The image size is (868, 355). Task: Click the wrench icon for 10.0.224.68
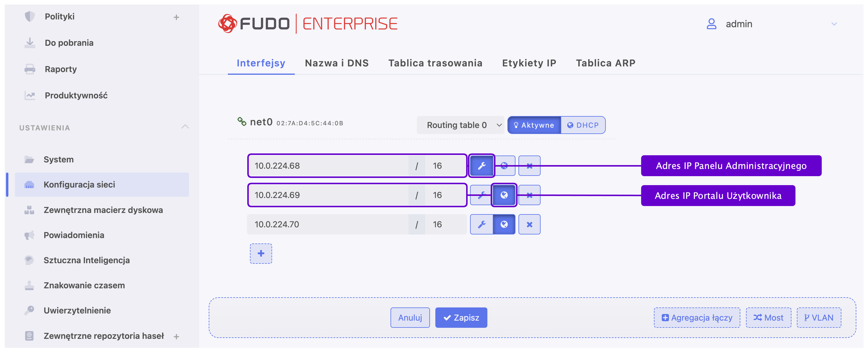pyautogui.click(x=481, y=165)
